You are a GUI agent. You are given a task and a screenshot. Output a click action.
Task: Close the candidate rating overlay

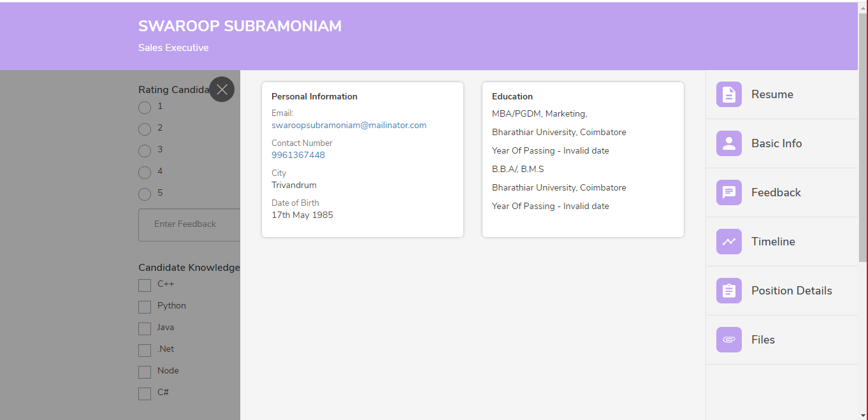click(222, 89)
